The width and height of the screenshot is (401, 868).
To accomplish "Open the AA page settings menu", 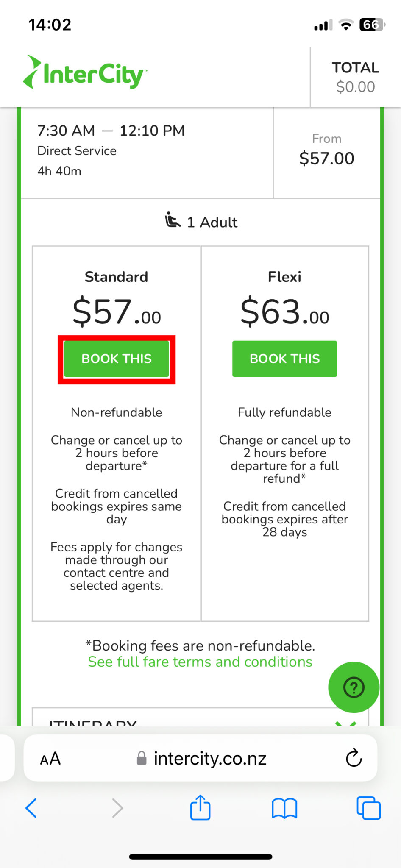I will pyautogui.click(x=50, y=759).
